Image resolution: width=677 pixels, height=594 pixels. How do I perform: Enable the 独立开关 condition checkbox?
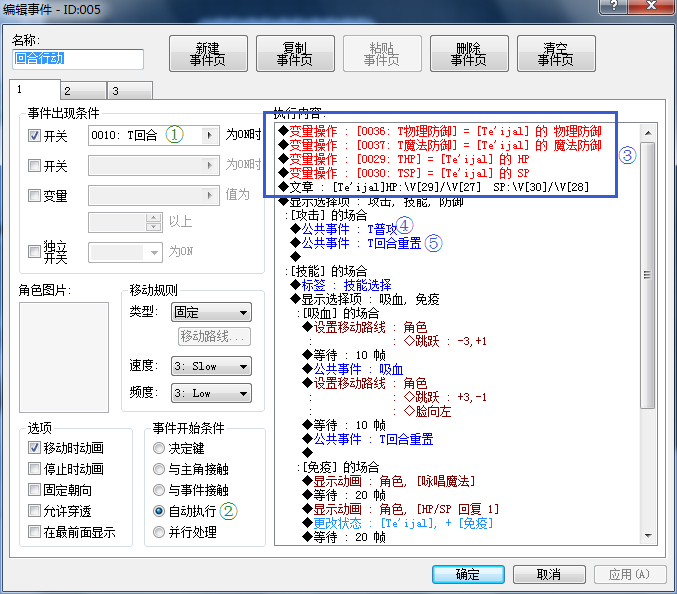click(34, 251)
